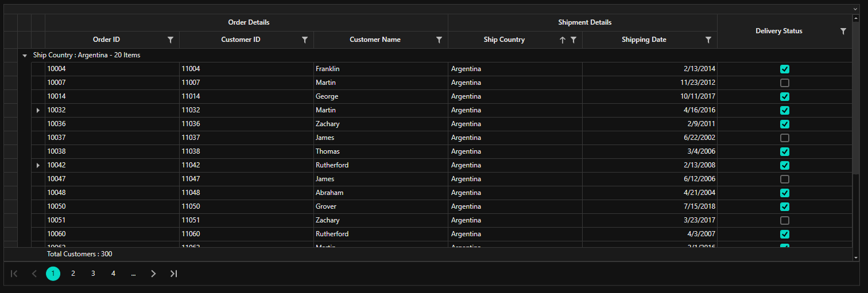Select the shipping date 2/13/2008
Viewport: 868px width, 293px height.
tap(650, 165)
